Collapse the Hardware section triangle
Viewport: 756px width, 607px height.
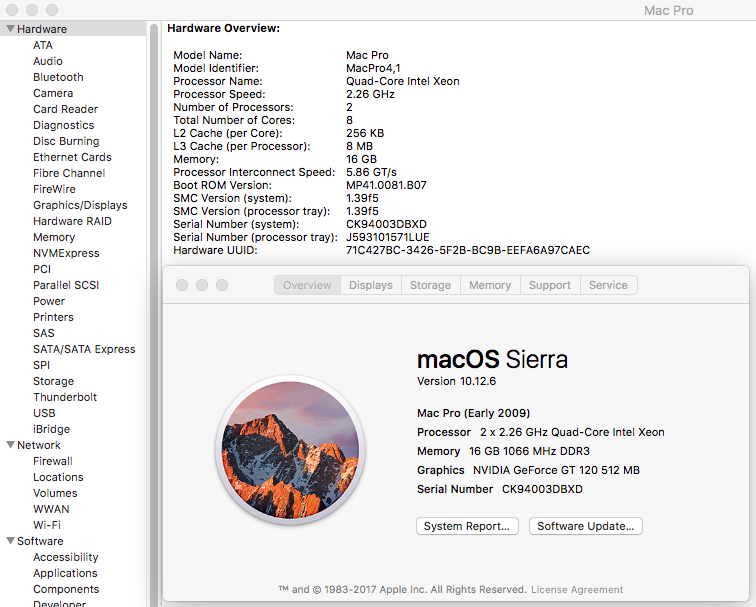10,29
